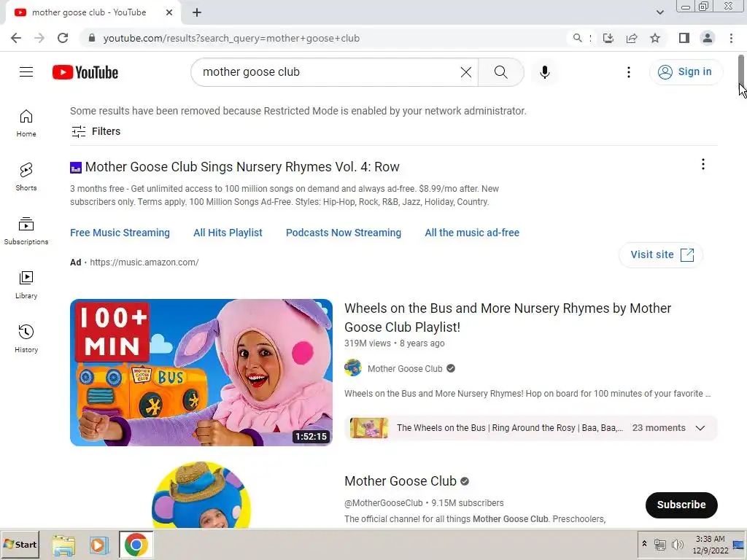Click the @MotherGooseClub handle text
The width and height of the screenshot is (747, 560).
384,503
